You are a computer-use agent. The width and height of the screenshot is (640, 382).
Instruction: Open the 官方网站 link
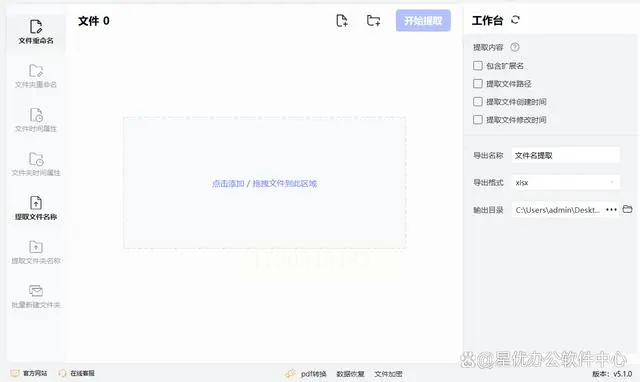(29, 373)
